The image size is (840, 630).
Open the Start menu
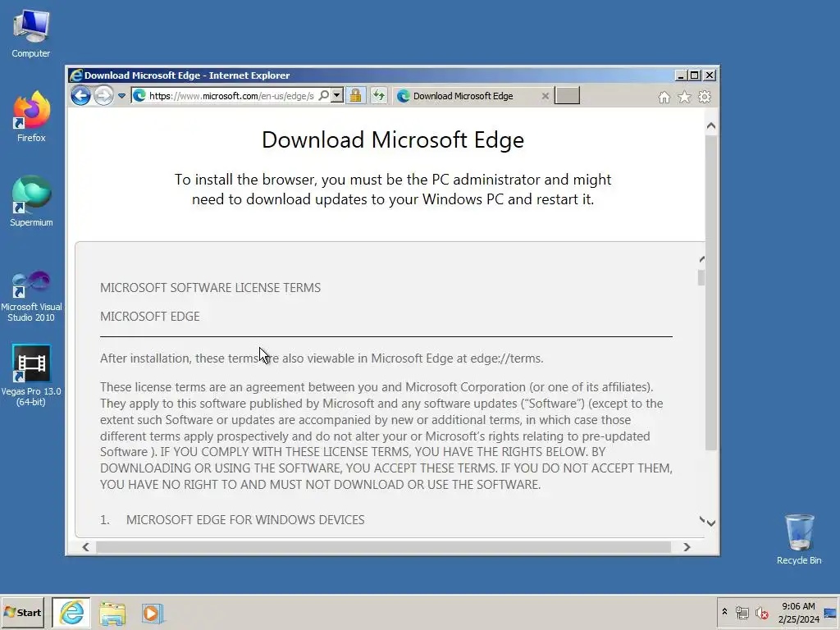pyautogui.click(x=22, y=612)
